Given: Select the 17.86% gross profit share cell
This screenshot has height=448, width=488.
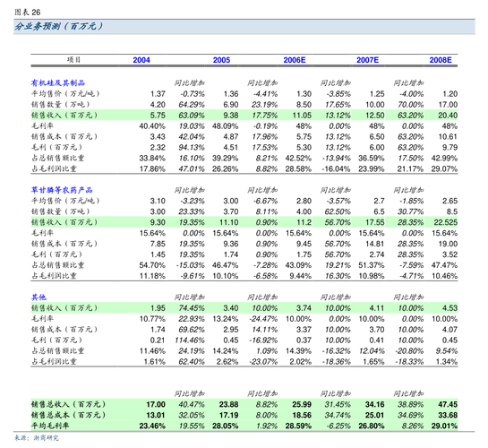Looking at the screenshot, I should pos(152,168).
